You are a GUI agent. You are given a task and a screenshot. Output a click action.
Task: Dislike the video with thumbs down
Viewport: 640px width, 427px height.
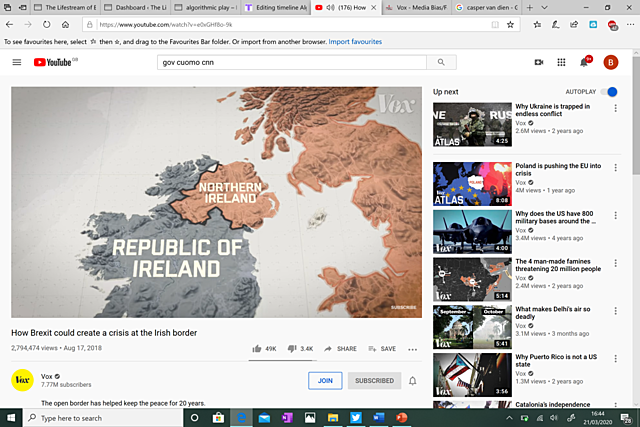tap(292, 349)
